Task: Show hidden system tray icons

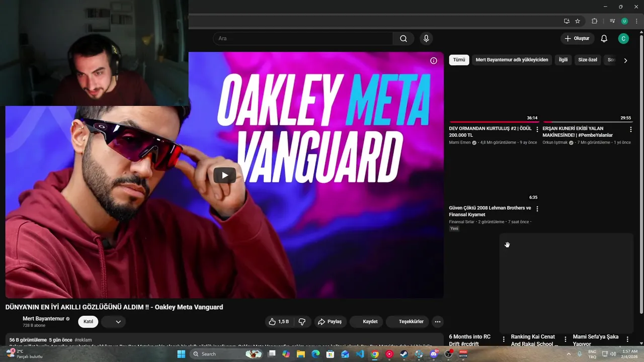Action: [569, 354]
